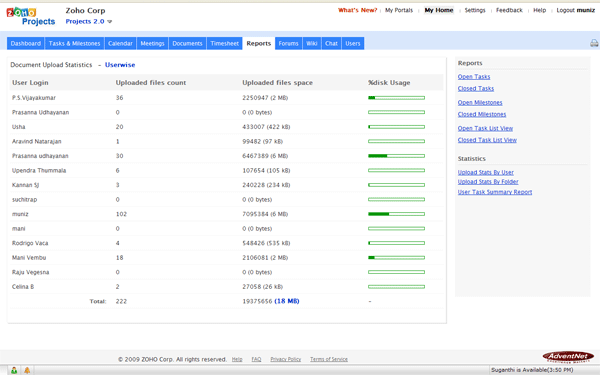
Task: Click the User Login column header
Action: click(30, 83)
